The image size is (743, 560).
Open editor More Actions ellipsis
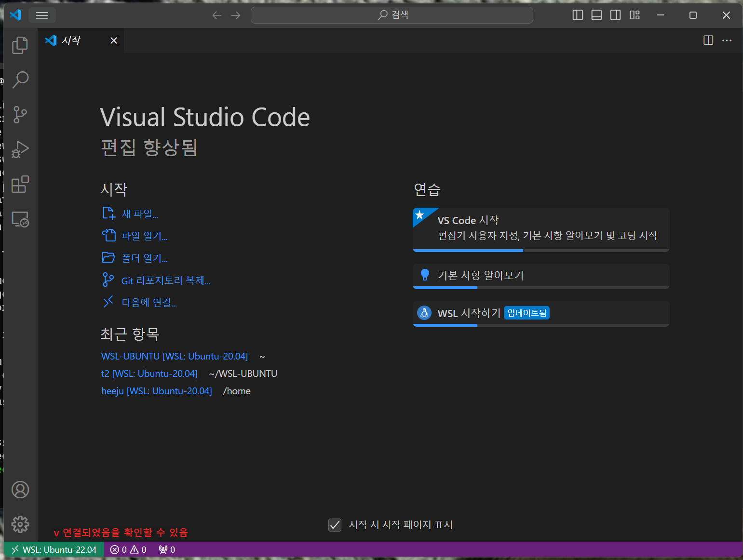click(727, 40)
